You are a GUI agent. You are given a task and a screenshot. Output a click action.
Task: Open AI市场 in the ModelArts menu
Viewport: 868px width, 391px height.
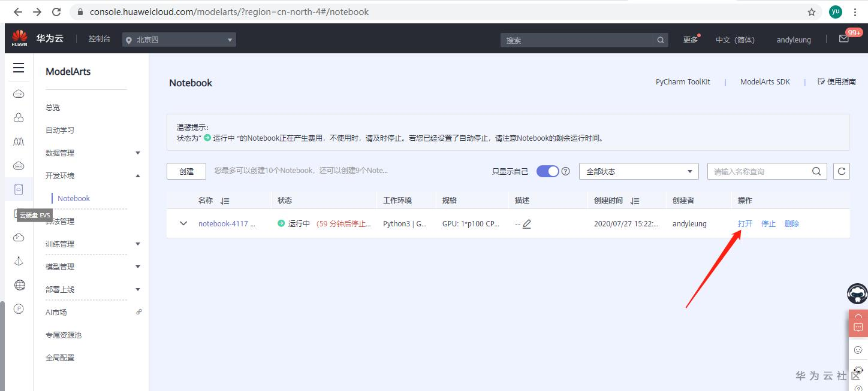(56, 312)
